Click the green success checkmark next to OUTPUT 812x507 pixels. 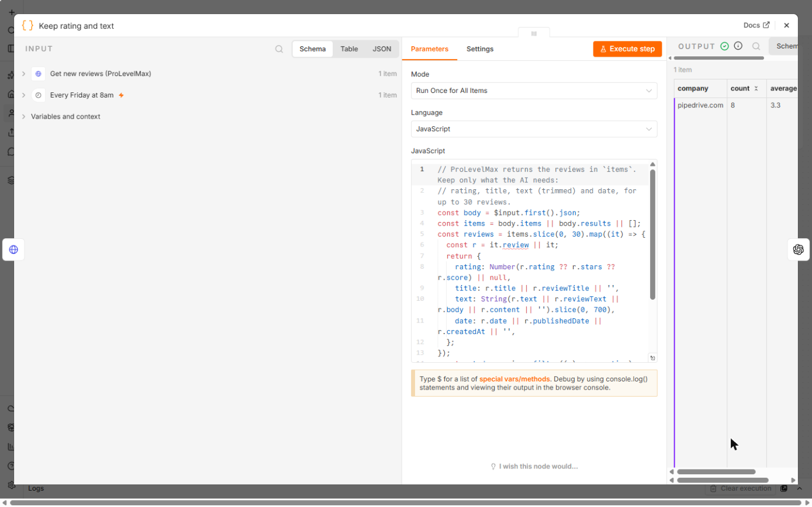pos(725,46)
